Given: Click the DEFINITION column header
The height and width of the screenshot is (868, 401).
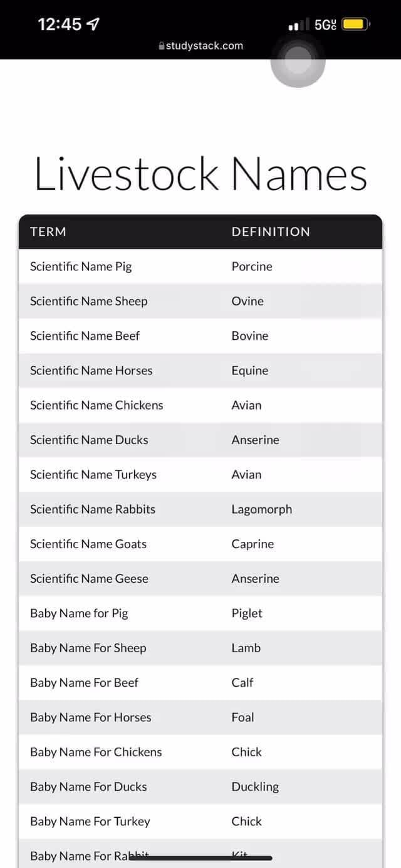Looking at the screenshot, I should (270, 231).
